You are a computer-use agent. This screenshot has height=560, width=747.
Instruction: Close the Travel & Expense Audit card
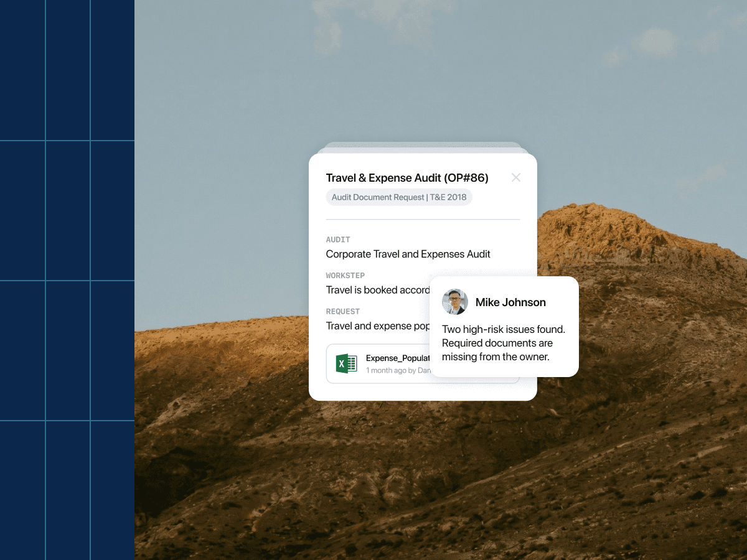point(516,177)
